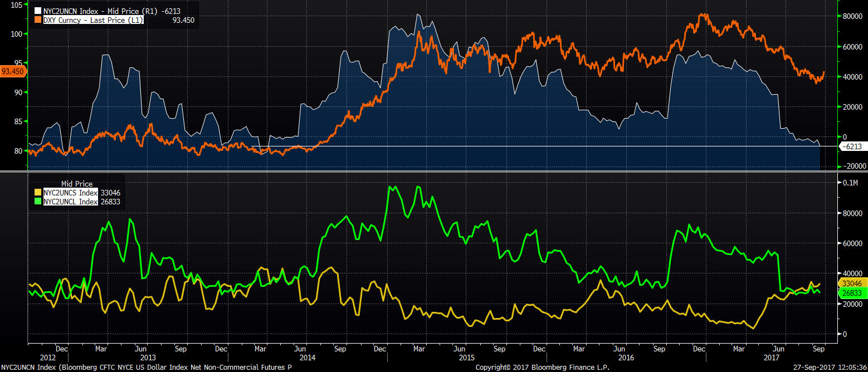868x372 pixels.
Task: Click the 'Copyright© 2017 Bloomberg Finance L.P.' footer text
Action: click(542, 368)
